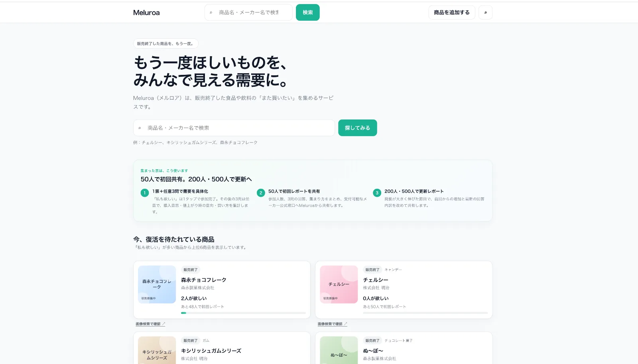The height and width of the screenshot is (364, 638).
Task: Open the チェルシー pink thumbnail image
Action: click(x=339, y=284)
